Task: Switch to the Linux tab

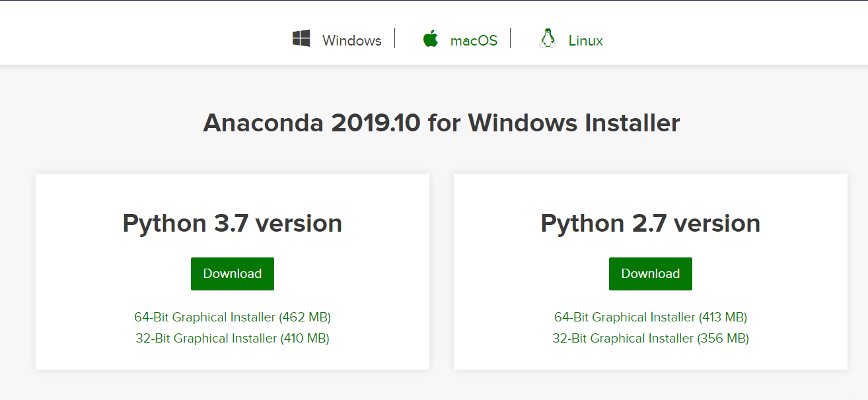Action: [585, 40]
